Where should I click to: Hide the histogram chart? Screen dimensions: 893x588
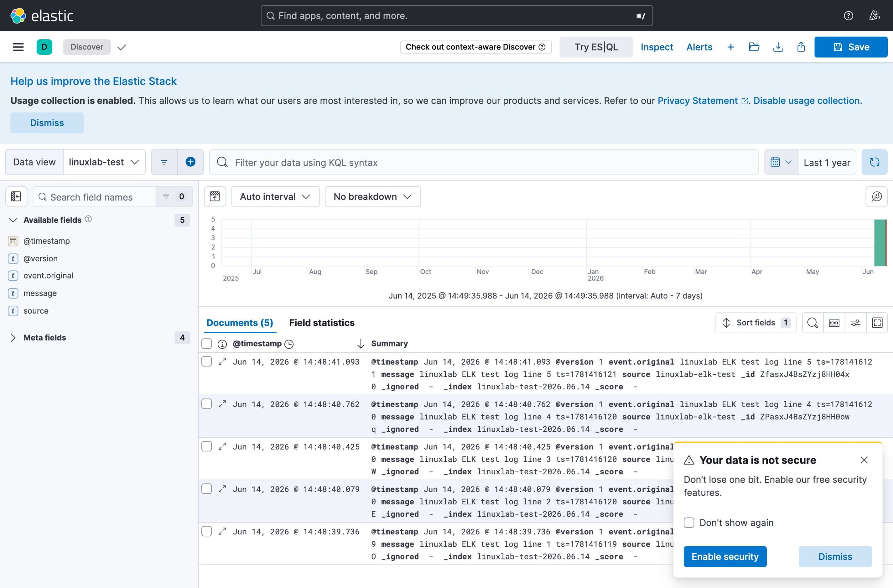click(x=215, y=197)
